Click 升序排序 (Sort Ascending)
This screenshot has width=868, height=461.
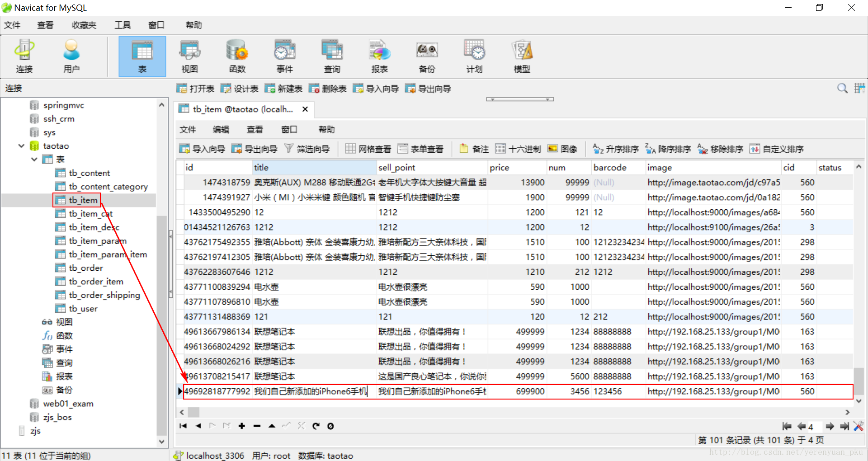click(x=616, y=149)
